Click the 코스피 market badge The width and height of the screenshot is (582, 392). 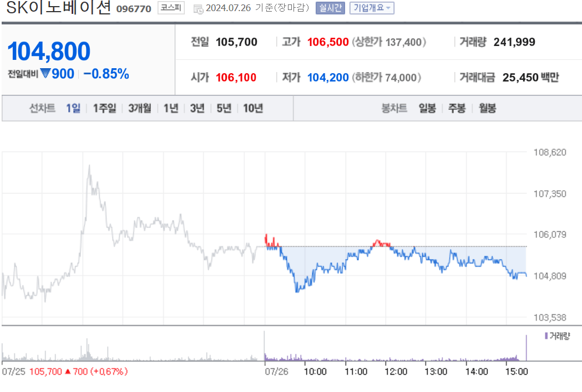(171, 8)
